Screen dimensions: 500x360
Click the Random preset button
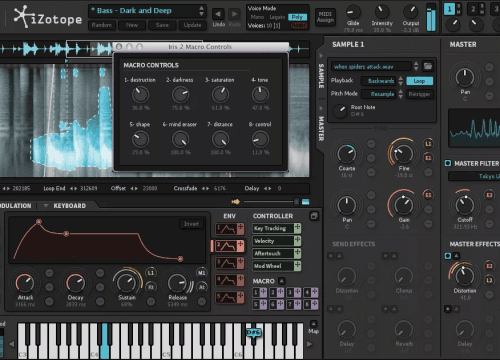102,25
